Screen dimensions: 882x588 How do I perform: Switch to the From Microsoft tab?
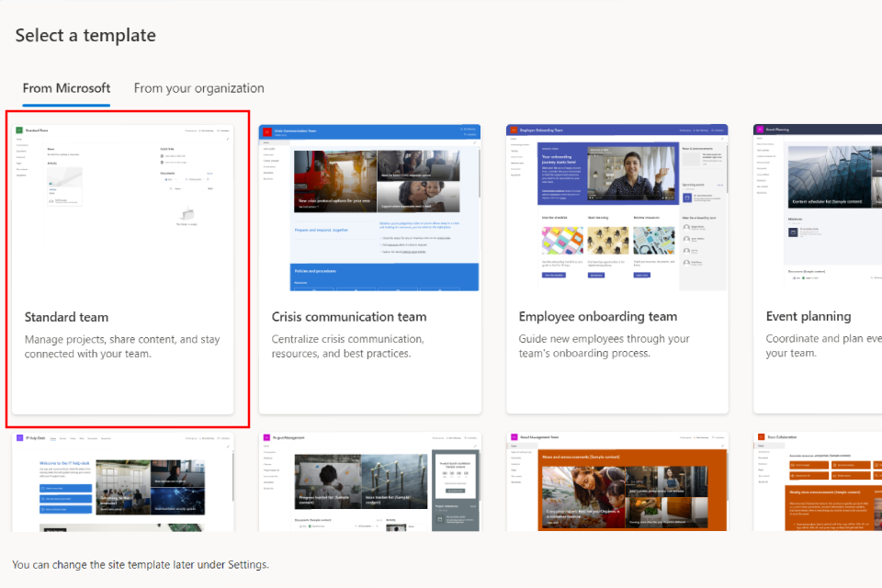(66, 88)
